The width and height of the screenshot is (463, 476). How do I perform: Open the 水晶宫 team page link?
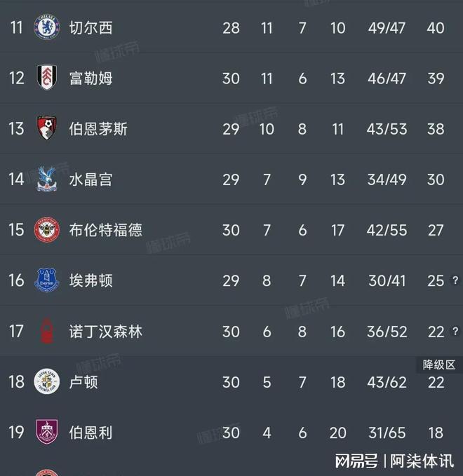click(x=90, y=179)
